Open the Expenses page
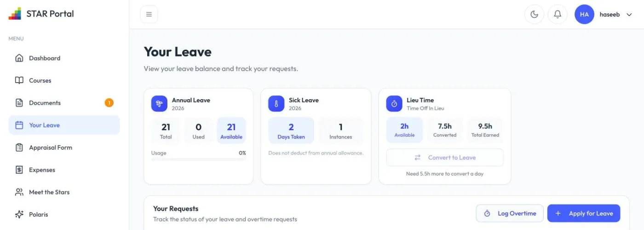644x230 pixels. pyautogui.click(x=64, y=170)
